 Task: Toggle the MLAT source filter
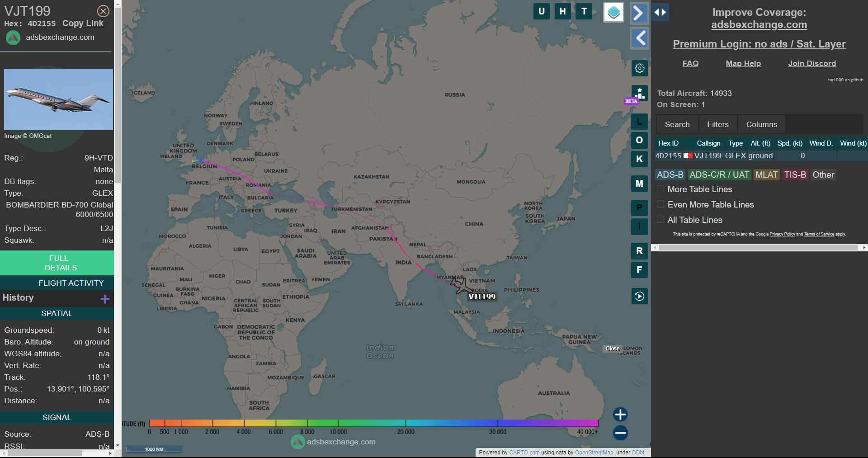767,175
